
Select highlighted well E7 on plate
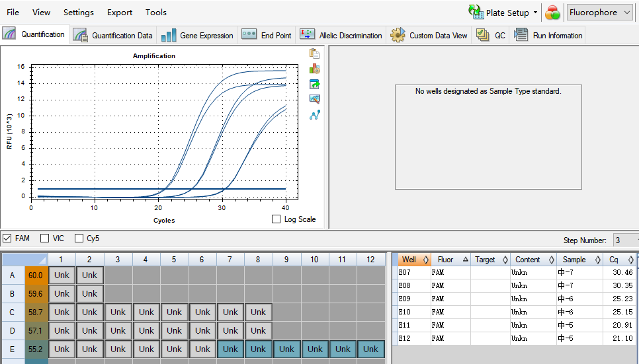230,349
